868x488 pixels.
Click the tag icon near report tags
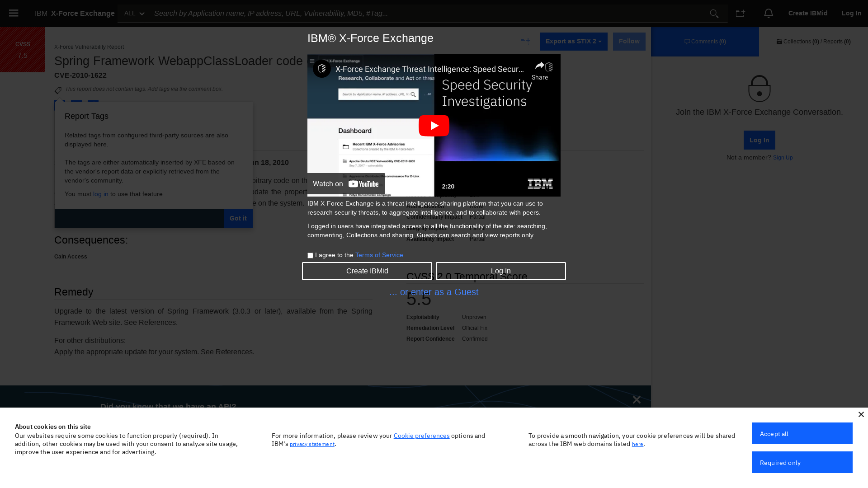(58, 90)
